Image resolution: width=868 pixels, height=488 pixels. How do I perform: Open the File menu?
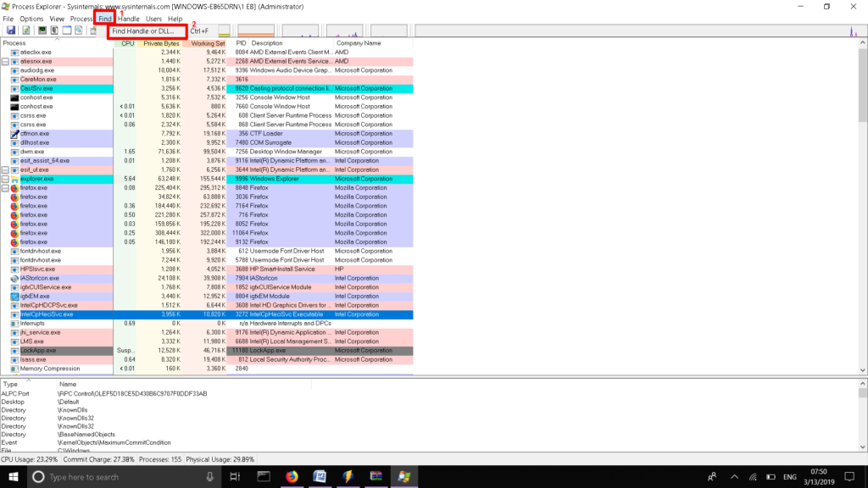(8, 19)
